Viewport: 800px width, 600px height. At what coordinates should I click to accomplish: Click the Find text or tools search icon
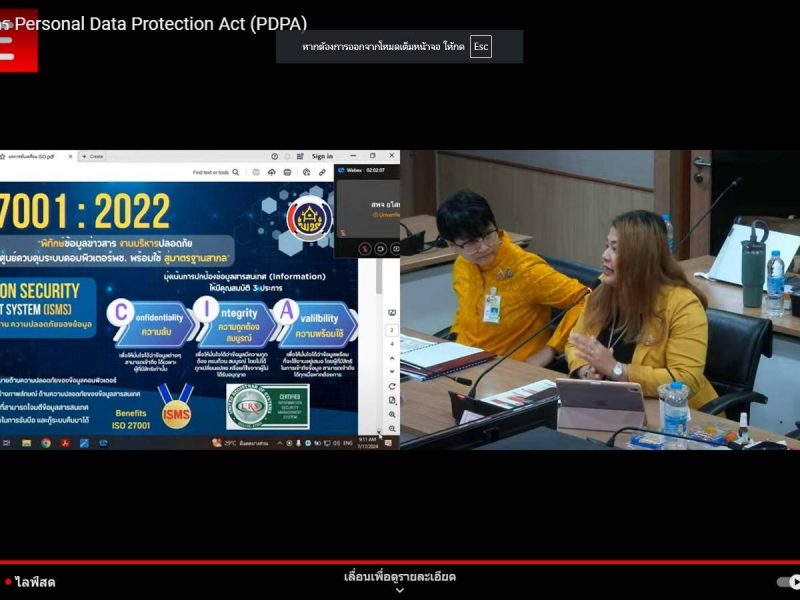pyautogui.click(x=235, y=172)
